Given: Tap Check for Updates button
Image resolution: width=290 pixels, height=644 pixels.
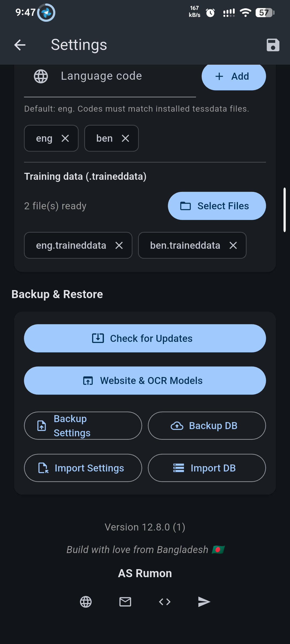Looking at the screenshot, I should (x=145, y=338).
